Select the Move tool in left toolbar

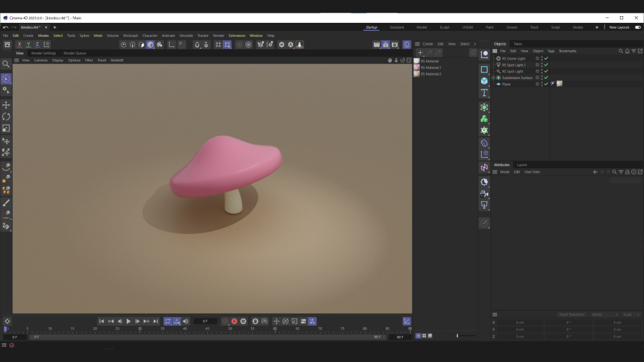[x=6, y=105]
